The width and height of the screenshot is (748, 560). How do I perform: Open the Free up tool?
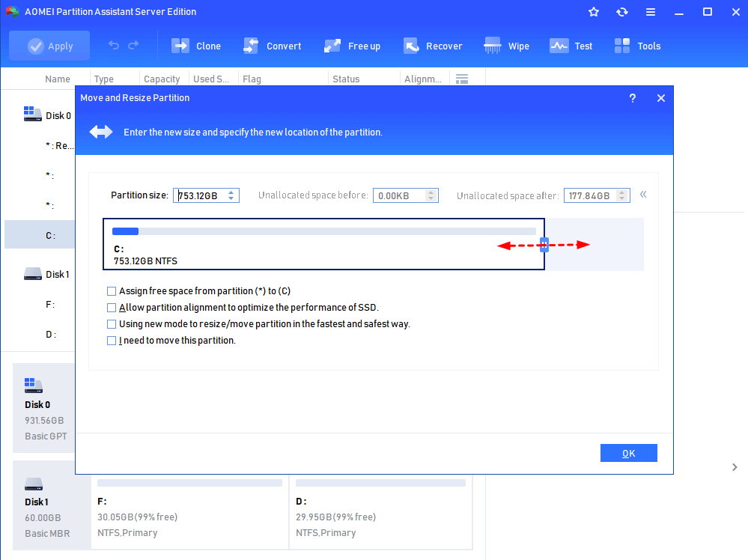[x=352, y=46]
